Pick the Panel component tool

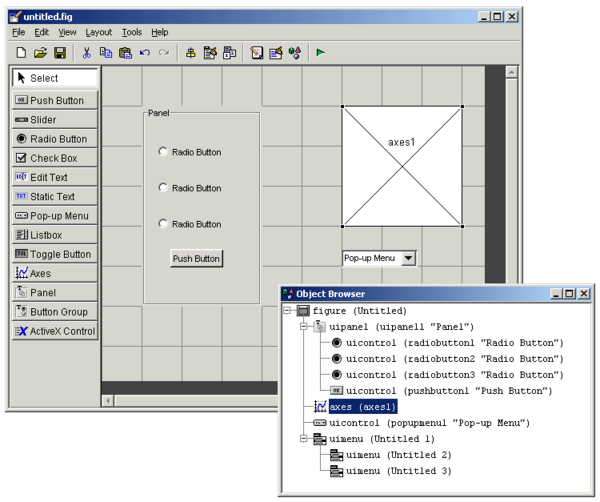coord(55,293)
